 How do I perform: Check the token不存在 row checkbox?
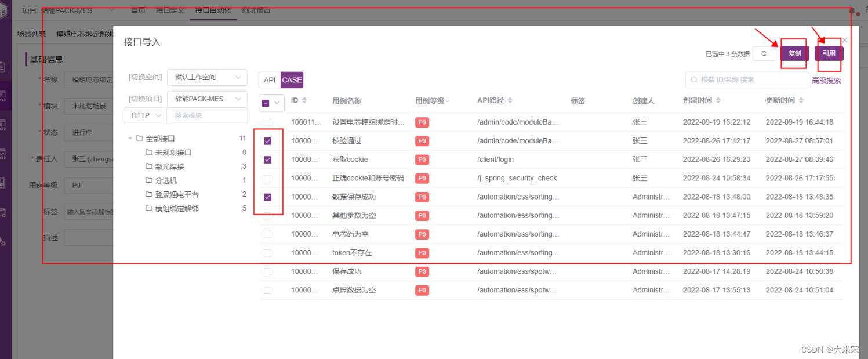click(267, 253)
